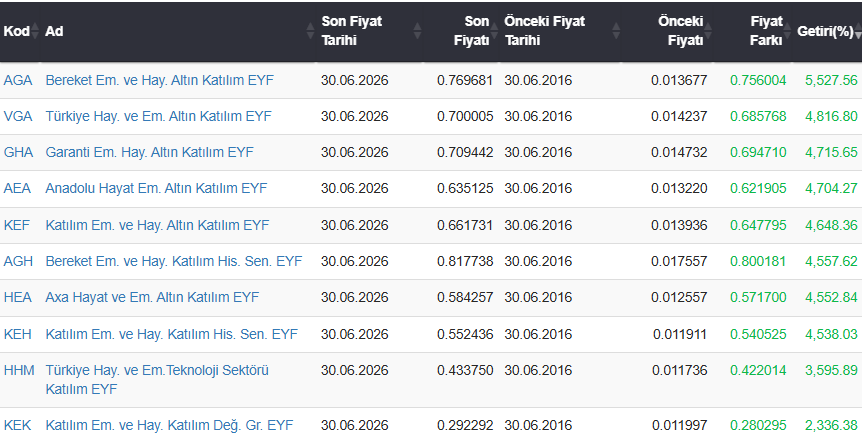Select last price 0.700005

[x=465, y=117]
